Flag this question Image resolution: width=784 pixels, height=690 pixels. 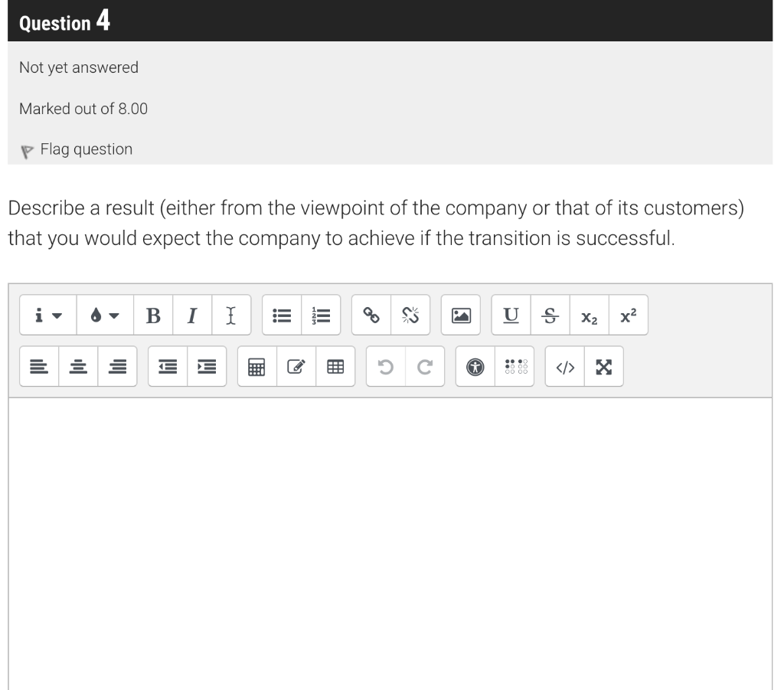pyautogui.click(x=77, y=149)
